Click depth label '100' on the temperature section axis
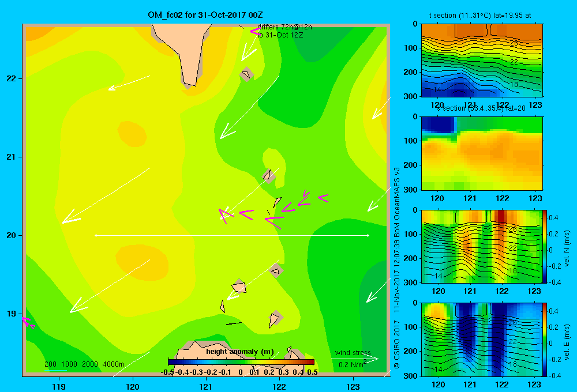This screenshot has width=577, height=392. (411, 48)
